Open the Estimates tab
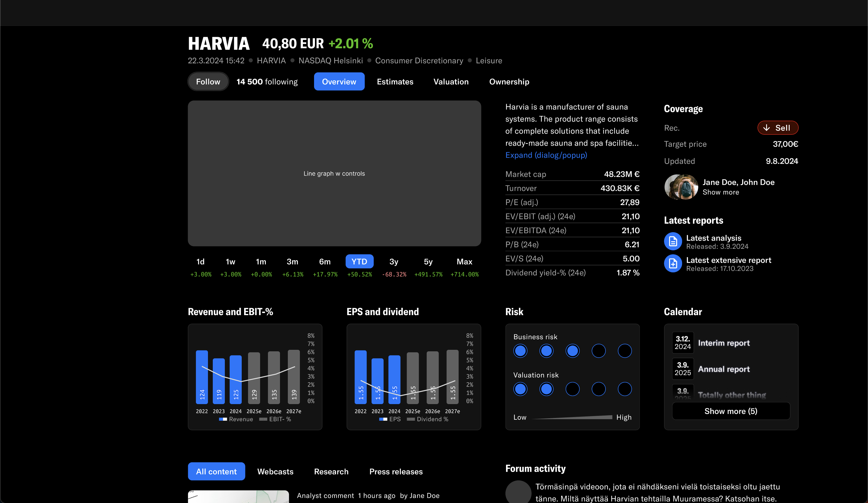The image size is (868, 503). 395,82
